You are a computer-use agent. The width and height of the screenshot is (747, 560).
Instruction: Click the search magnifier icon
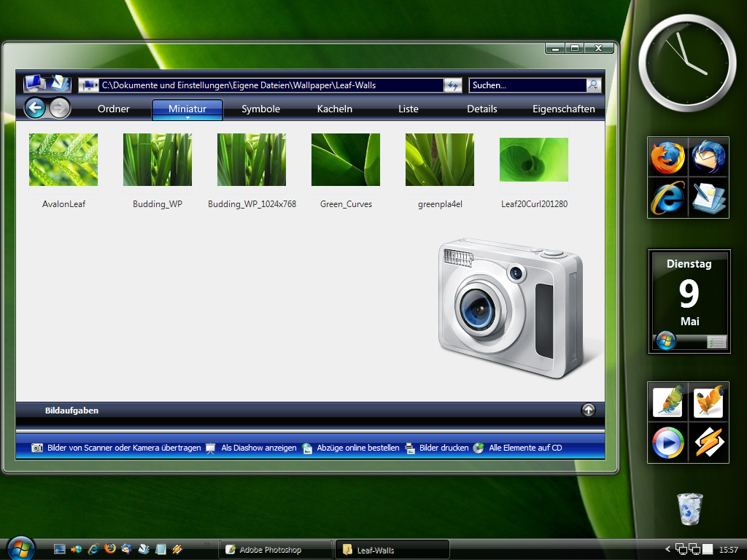594,85
